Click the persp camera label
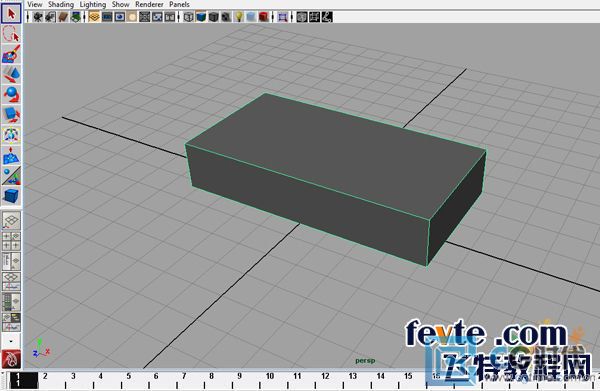Viewport: 600px width, 391px height. [365, 360]
